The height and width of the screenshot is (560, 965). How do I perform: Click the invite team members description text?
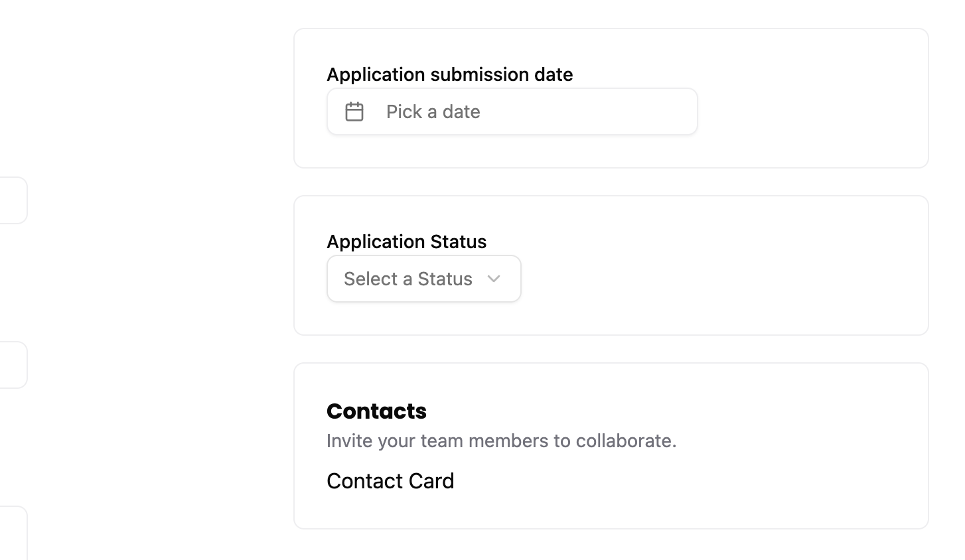click(501, 441)
